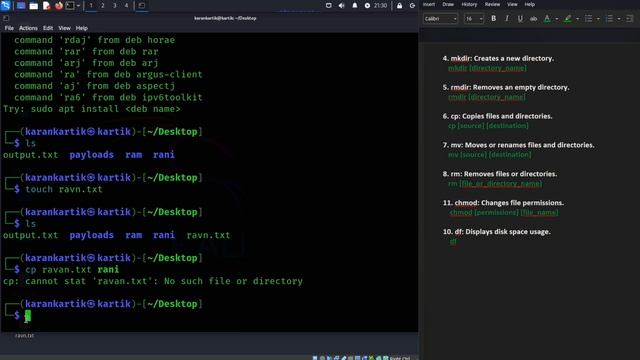Click '7. mv: Moves or renames files' note

(518, 145)
